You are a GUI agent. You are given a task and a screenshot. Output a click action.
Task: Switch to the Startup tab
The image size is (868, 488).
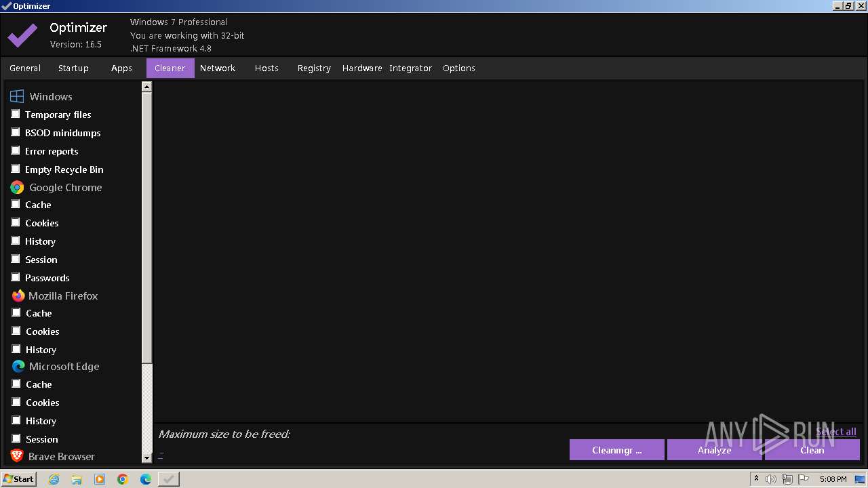[x=73, y=68]
